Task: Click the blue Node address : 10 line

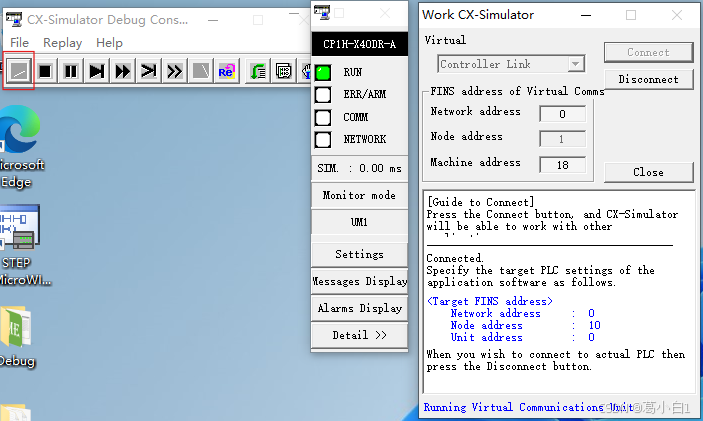Action: 525,326
